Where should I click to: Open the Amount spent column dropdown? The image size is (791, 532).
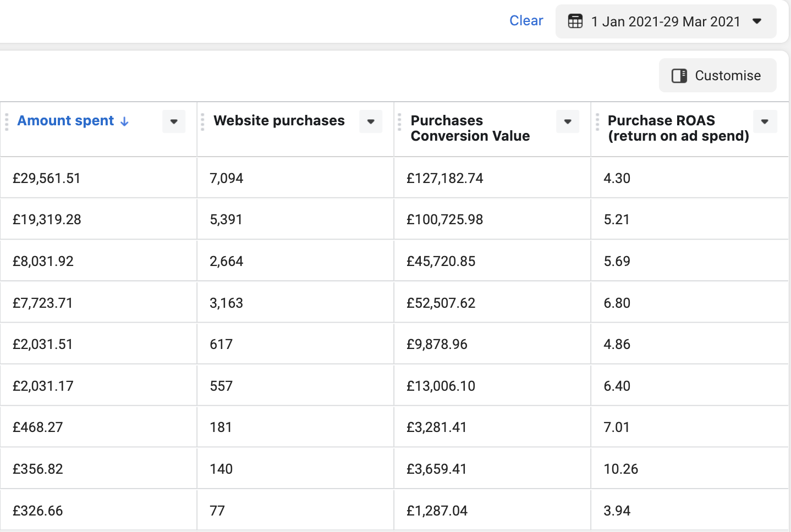coord(174,121)
